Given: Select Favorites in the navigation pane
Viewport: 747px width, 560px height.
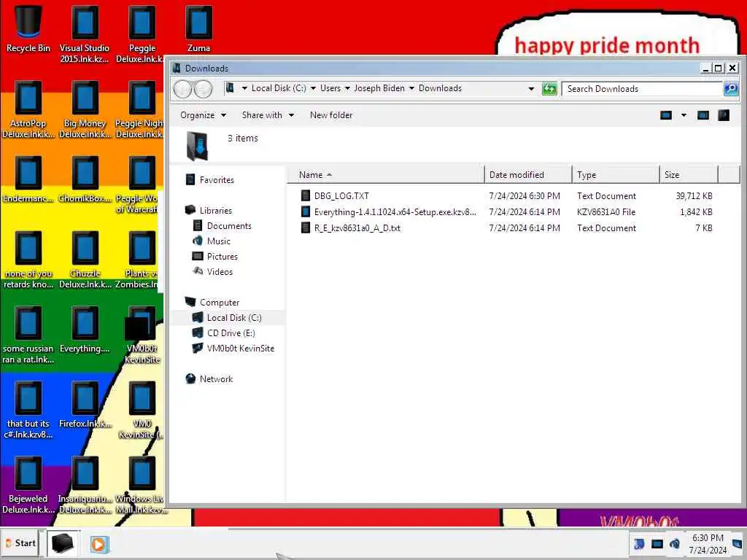Looking at the screenshot, I should coord(210,180).
